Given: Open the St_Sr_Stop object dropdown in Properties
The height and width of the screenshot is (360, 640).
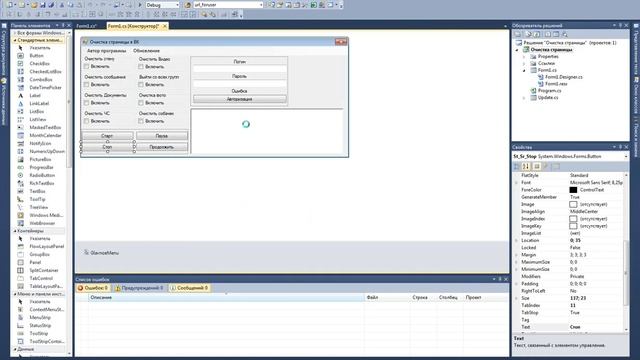Looking at the screenshot, I should (x=626, y=157).
